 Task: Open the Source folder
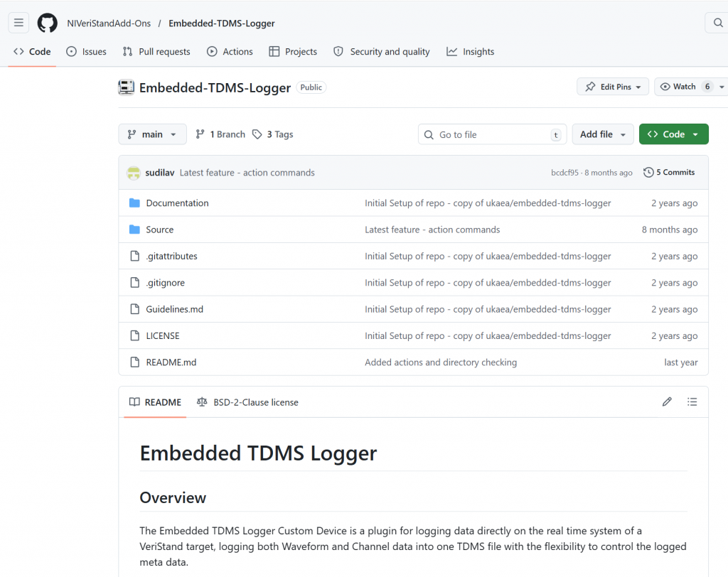click(159, 230)
